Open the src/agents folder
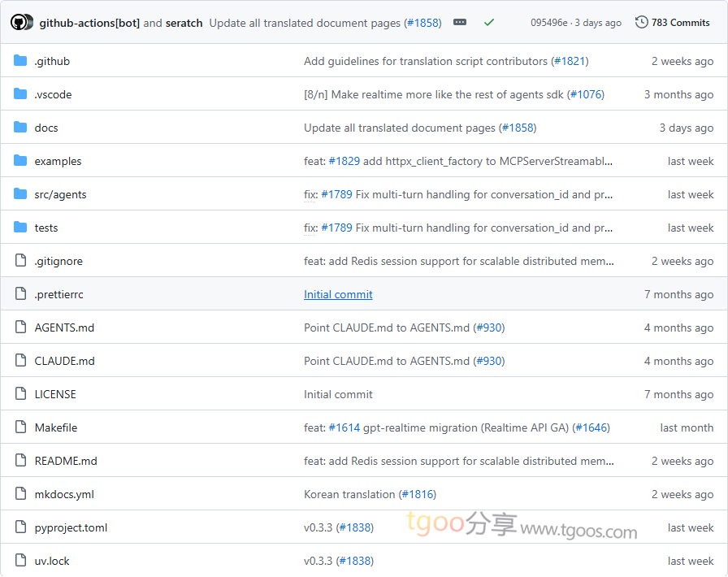The height and width of the screenshot is (577, 728). click(x=60, y=194)
